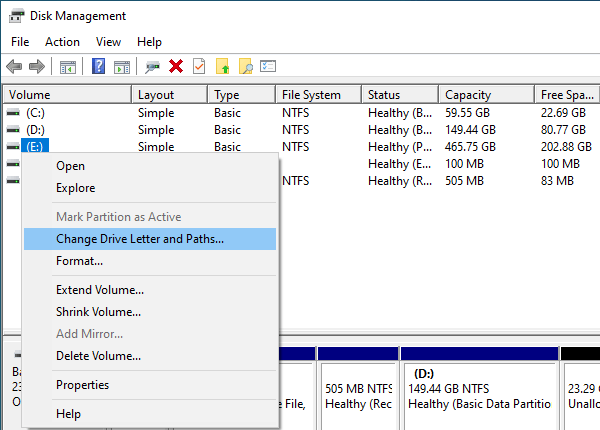Choose Format... from the context menu
Viewport: 600px width, 430px height.
150,261
